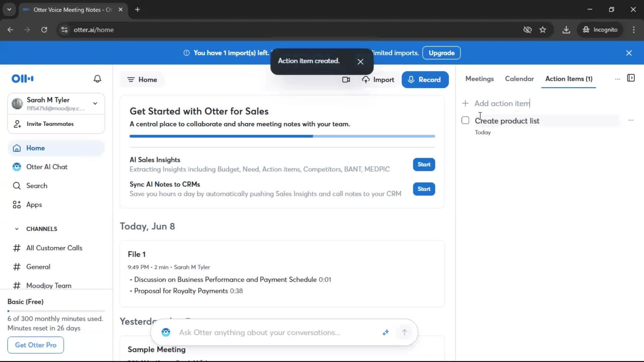Open Otter AI Chat
Screen dimensions: 644x362
[x=56, y=167]
